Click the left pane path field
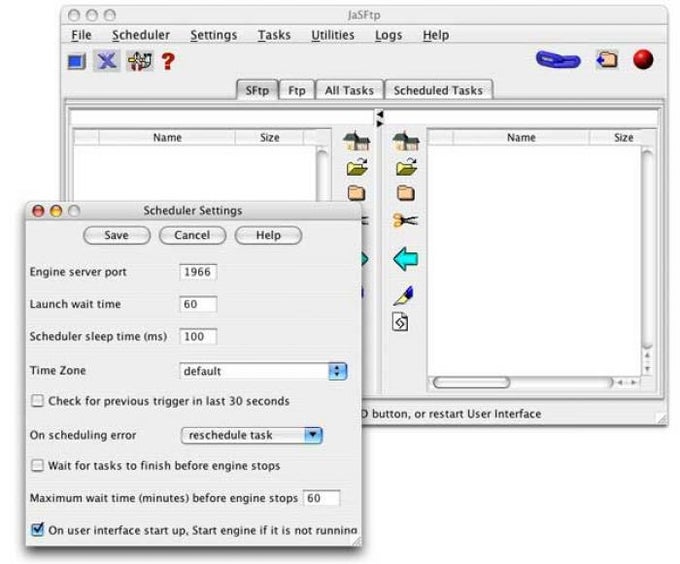This screenshot has width=680, height=564. pyautogui.click(x=222, y=118)
